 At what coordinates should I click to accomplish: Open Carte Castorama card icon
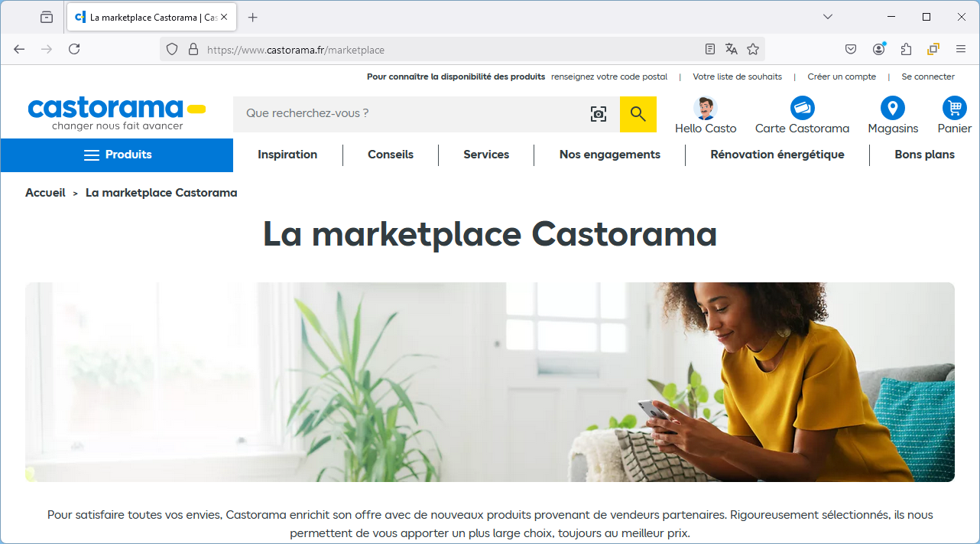(x=803, y=108)
